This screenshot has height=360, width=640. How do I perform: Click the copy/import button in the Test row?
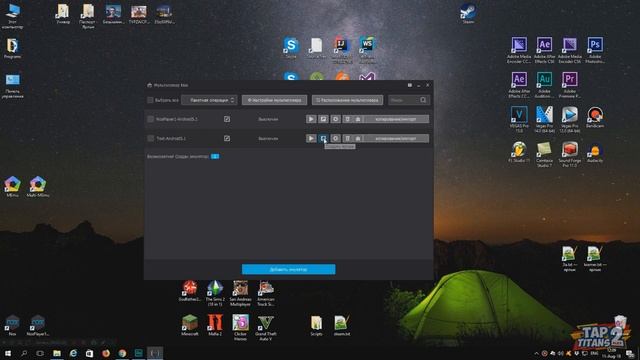(396, 138)
